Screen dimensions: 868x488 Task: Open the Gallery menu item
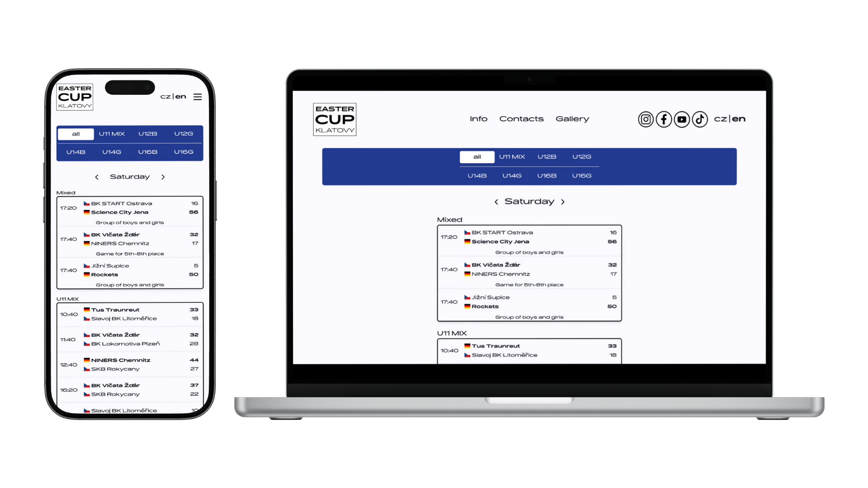tap(572, 118)
